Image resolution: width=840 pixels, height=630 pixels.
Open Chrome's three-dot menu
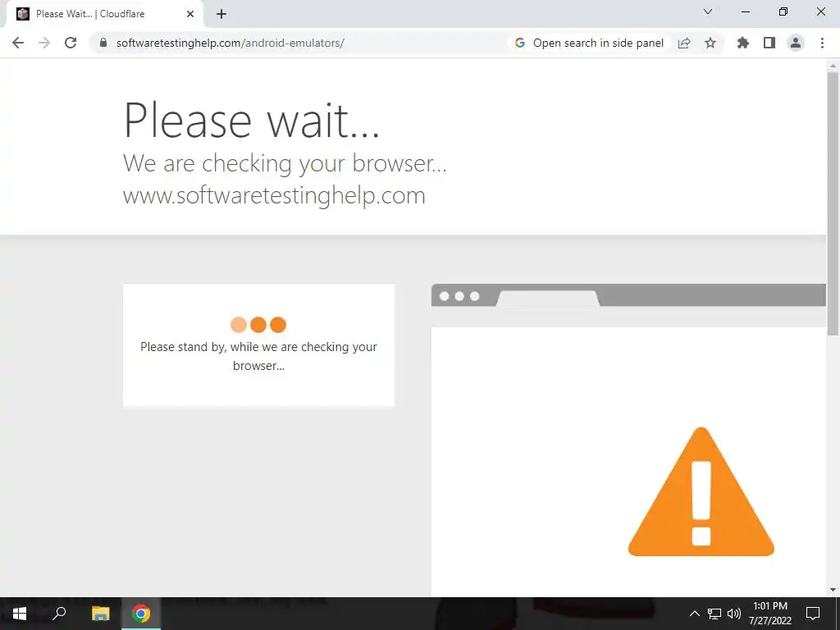pos(822,43)
